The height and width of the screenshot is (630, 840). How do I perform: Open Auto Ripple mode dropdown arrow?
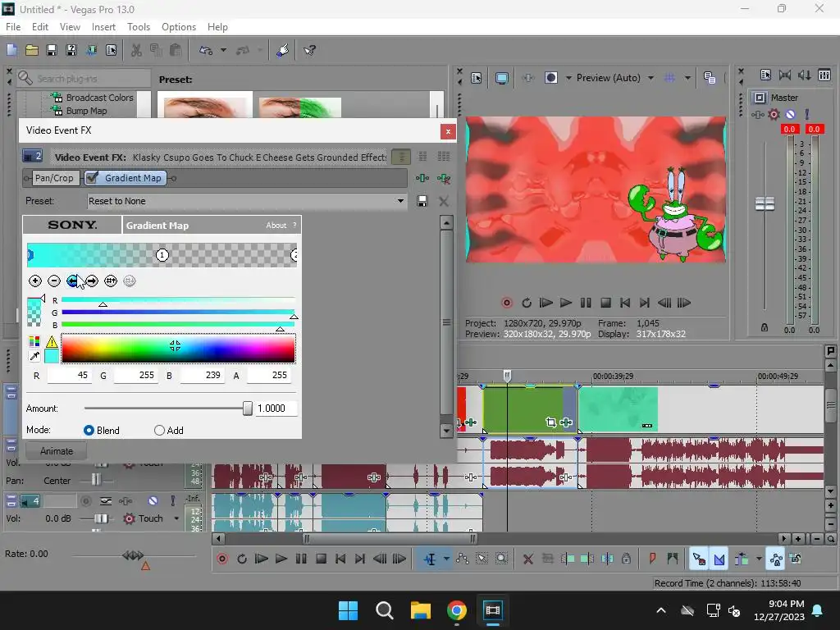pos(759,559)
